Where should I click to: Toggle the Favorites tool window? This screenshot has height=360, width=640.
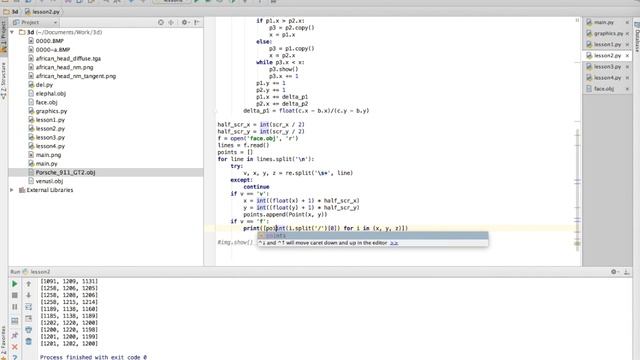[4, 341]
